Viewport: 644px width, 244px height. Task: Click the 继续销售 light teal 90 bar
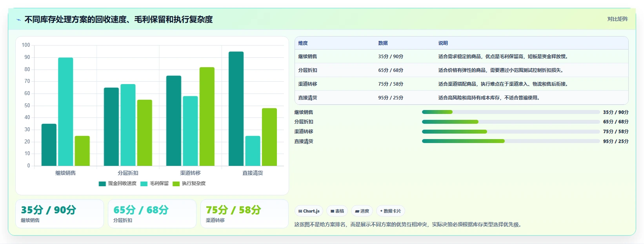coord(65,112)
